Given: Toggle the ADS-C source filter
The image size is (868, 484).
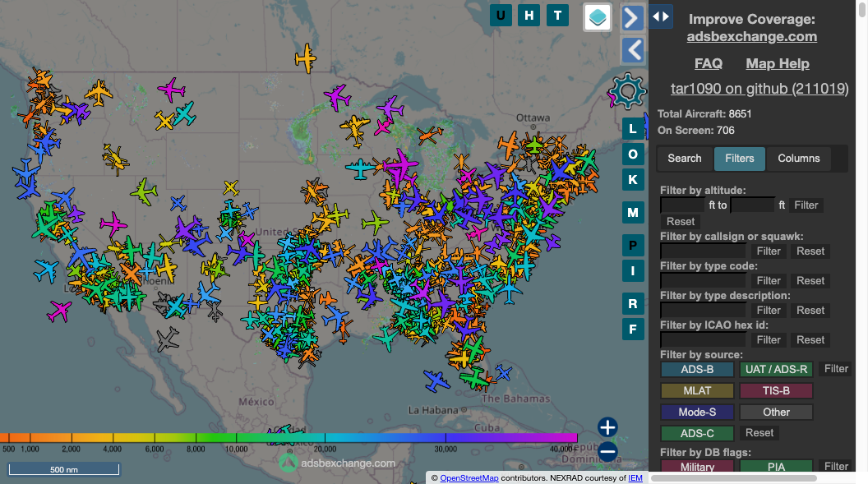Looking at the screenshot, I should point(697,434).
